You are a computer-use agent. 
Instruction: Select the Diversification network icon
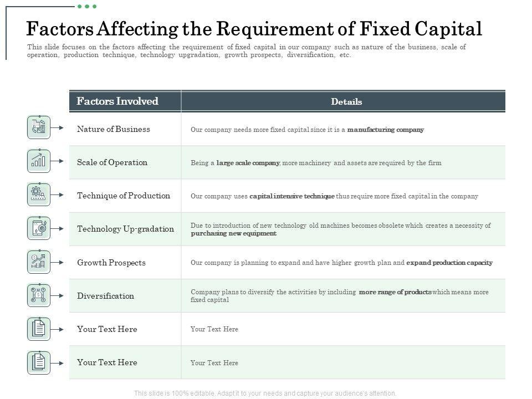point(39,295)
